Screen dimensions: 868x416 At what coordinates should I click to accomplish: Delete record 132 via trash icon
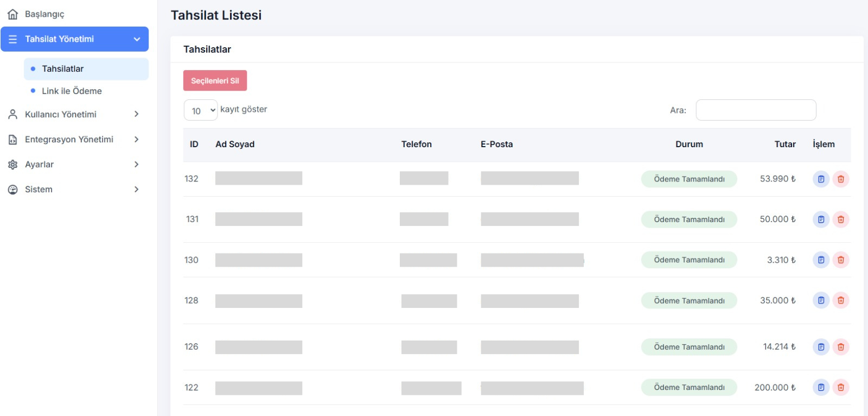coord(840,179)
